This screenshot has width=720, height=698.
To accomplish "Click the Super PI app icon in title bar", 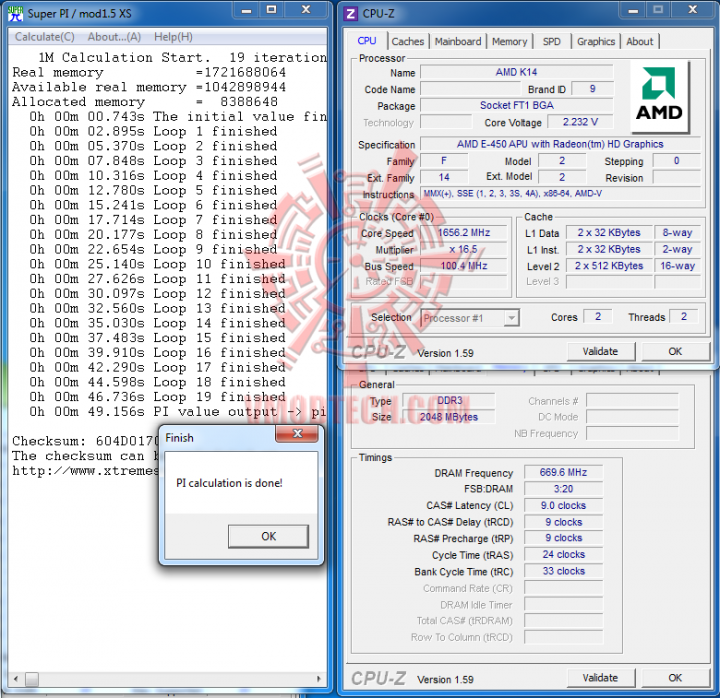I will pyautogui.click(x=15, y=13).
